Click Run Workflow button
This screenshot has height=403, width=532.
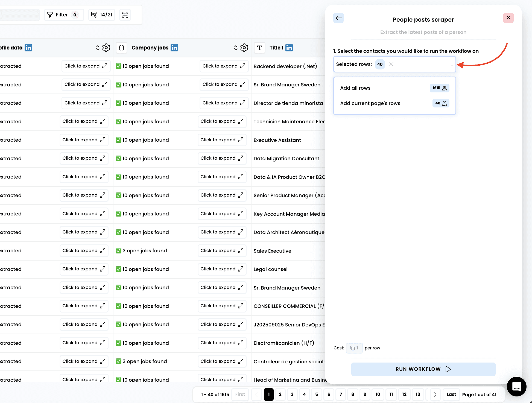coord(423,369)
